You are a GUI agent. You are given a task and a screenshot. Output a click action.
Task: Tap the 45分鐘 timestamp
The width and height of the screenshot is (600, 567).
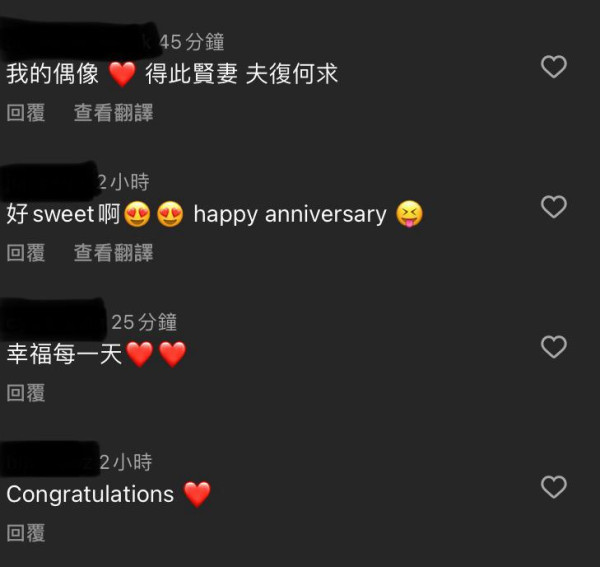(x=192, y=42)
